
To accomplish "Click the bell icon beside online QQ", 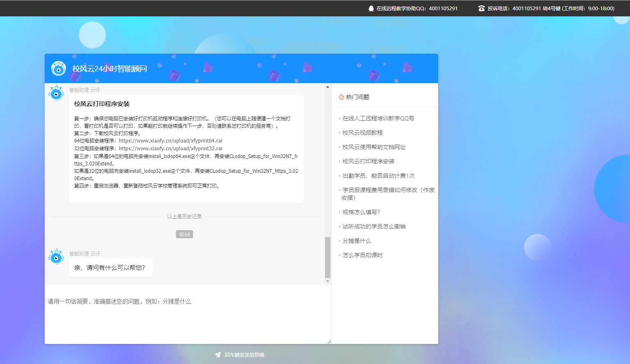I will point(371,8).
